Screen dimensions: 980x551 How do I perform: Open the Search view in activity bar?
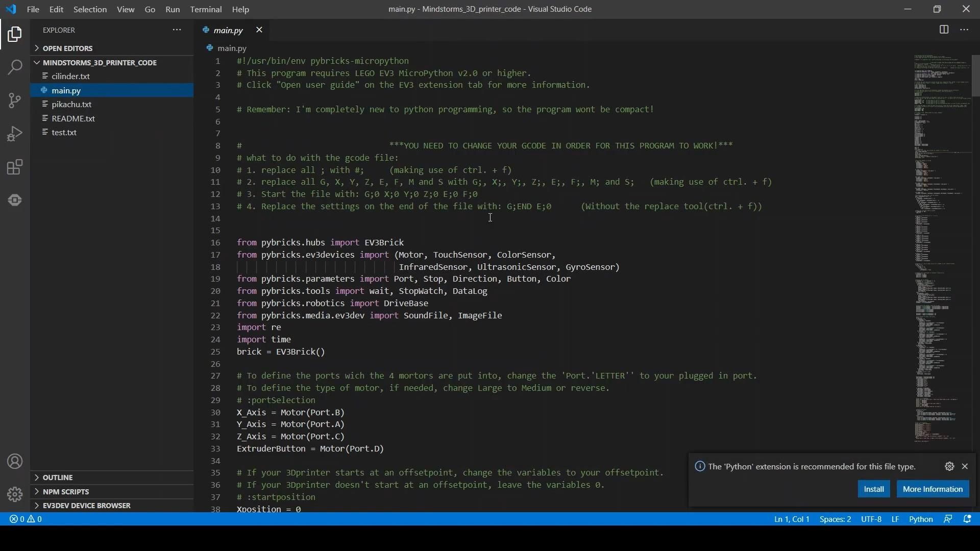[15, 67]
